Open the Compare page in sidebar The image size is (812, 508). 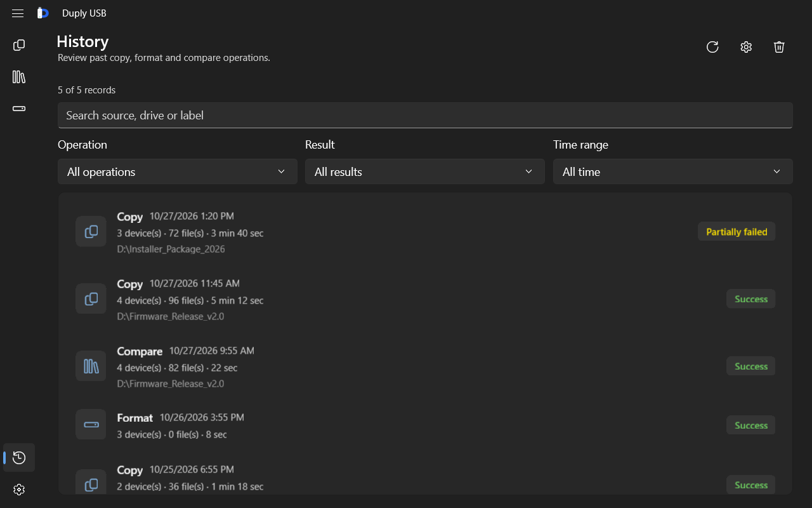click(x=19, y=77)
